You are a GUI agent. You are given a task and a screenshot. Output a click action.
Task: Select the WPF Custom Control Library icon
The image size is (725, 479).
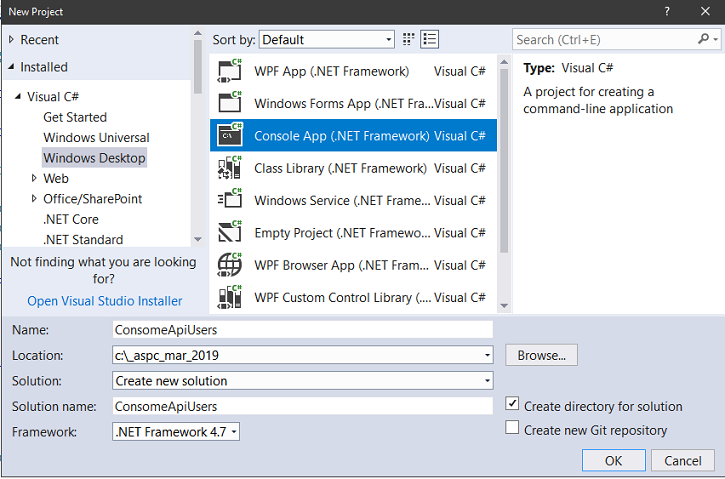[230, 297]
